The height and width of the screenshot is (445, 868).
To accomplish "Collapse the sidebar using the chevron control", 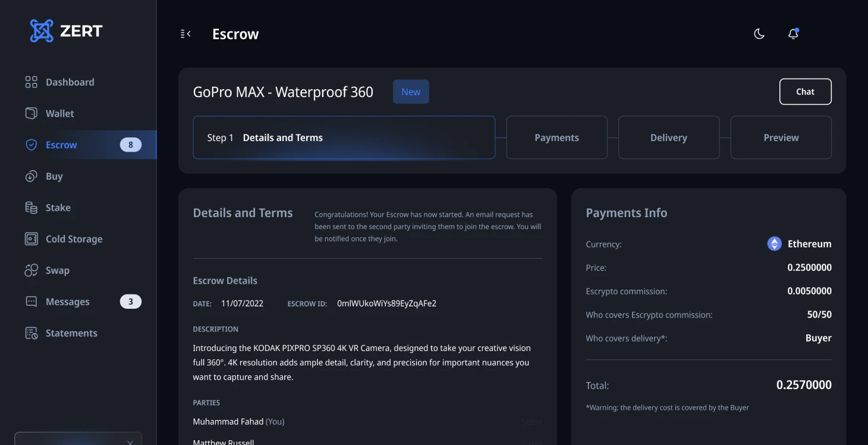I will click(x=185, y=33).
